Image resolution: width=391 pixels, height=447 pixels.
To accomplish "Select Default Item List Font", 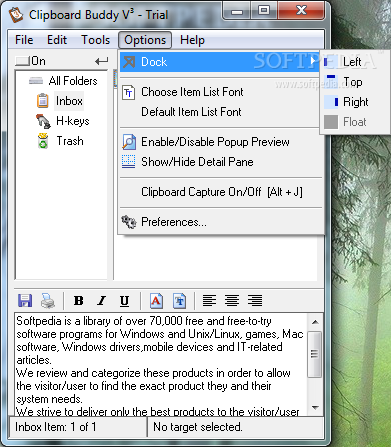I will [219, 112].
